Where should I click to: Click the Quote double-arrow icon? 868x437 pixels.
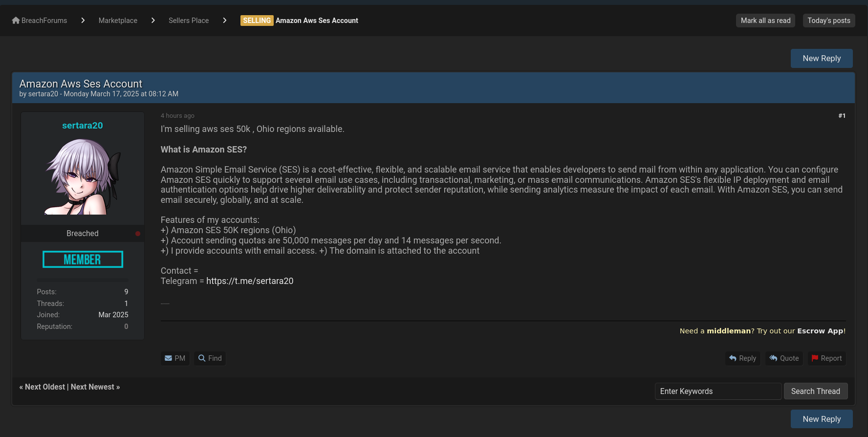773,358
